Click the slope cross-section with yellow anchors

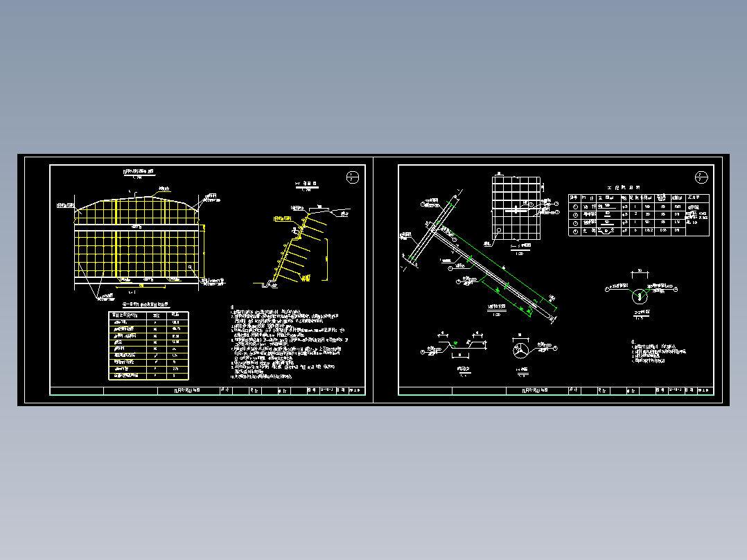click(x=301, y=248)
